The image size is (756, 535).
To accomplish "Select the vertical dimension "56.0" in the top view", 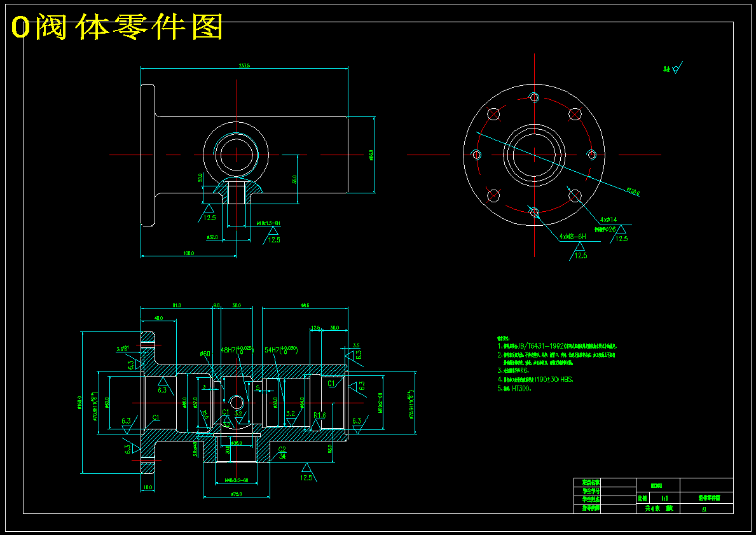I will (x=294, y=179).
